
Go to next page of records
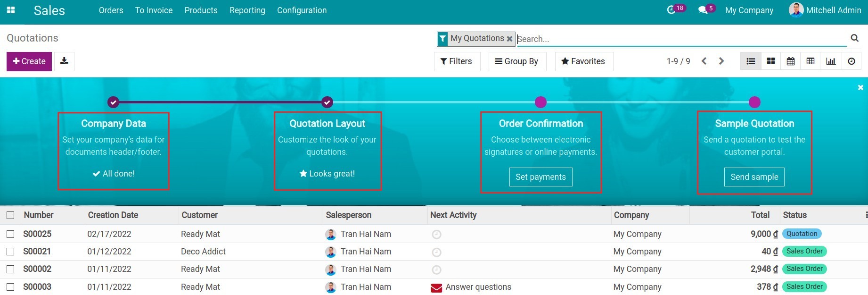[721, 61]
